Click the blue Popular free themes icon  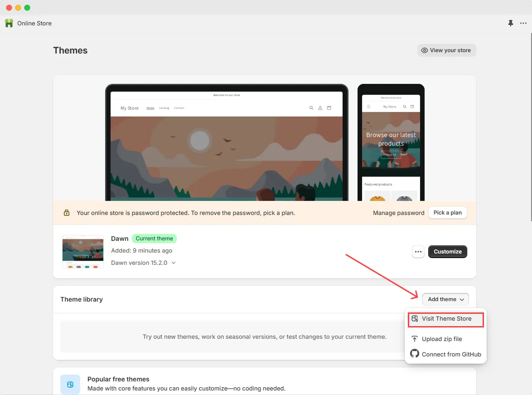click(x=70, y=384)
